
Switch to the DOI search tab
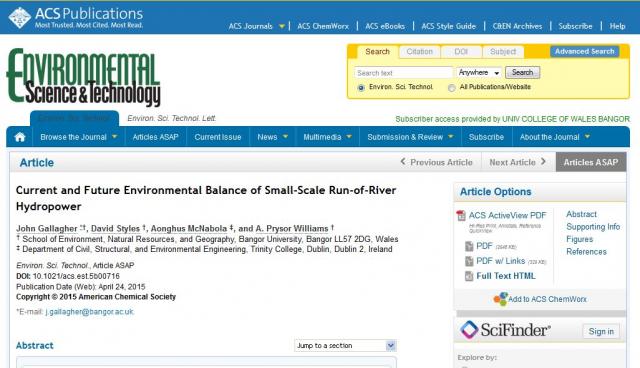461,52
